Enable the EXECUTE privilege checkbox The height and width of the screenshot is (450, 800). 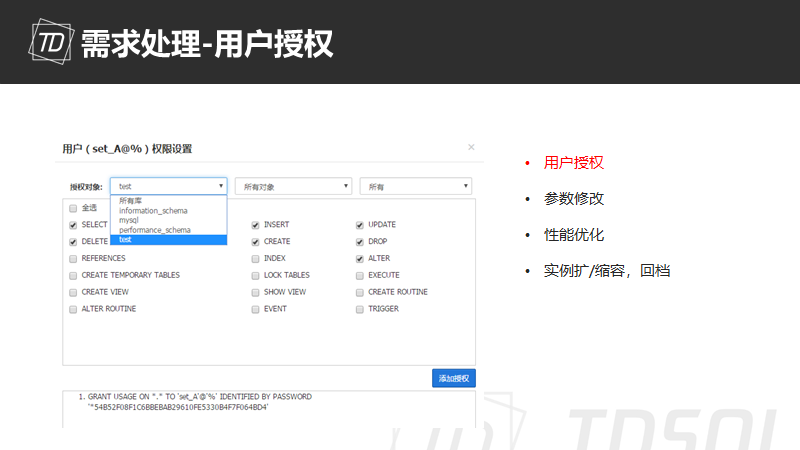click(360, 276)
